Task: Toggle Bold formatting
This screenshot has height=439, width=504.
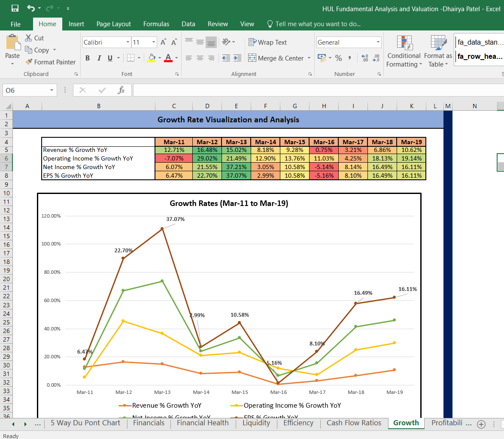Action: click(x=88, y=58)
